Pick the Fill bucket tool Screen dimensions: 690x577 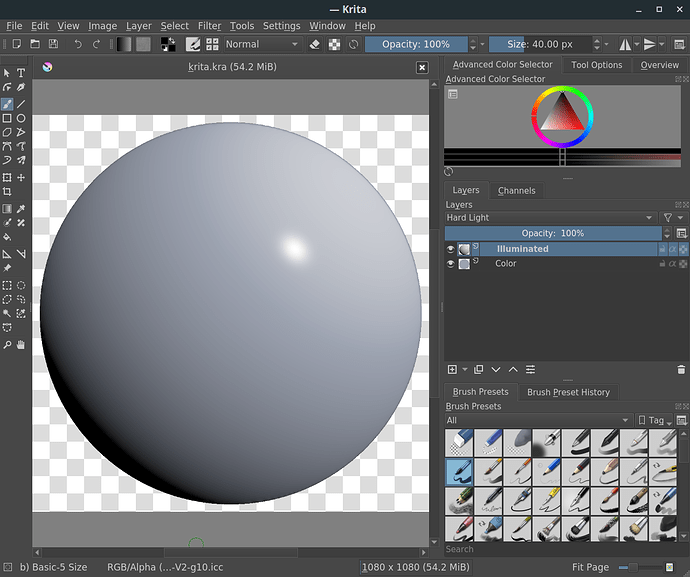7,238
